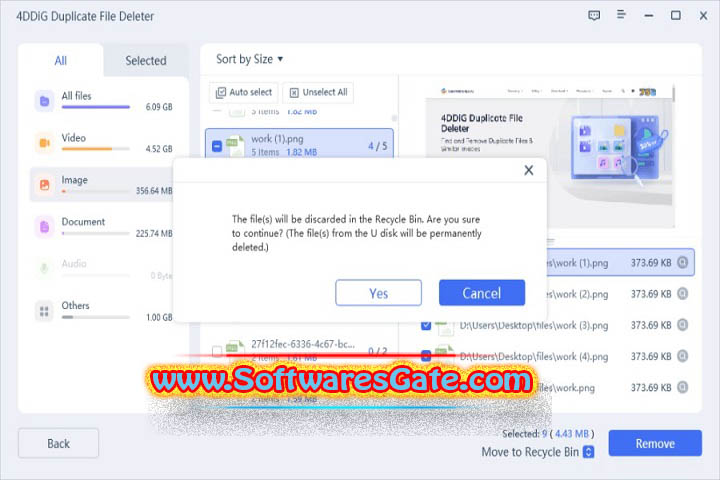Image resolution: width=720 pixels, height=480 pixels.
Task: Click the Back button
Action: pyautogui.click(x=58, y=443)
